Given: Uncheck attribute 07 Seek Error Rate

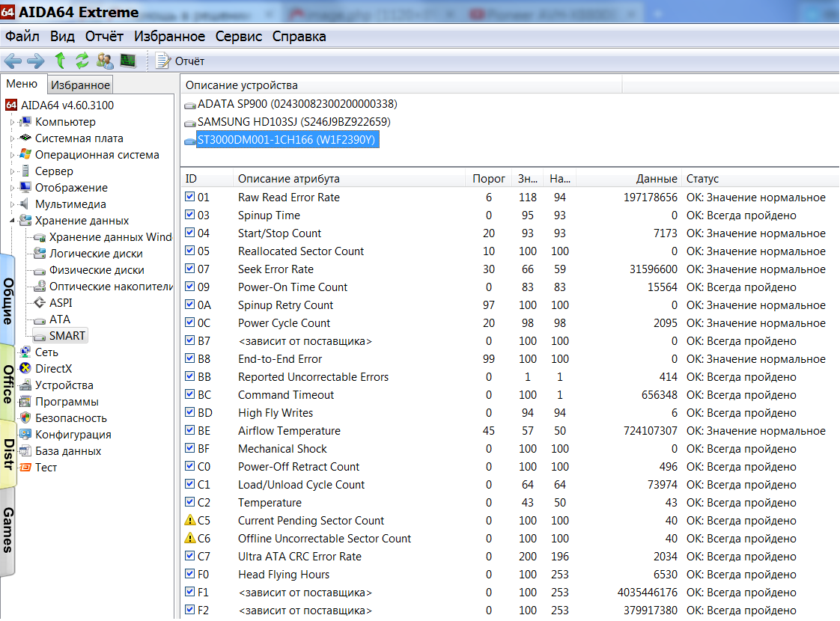Looking at the screenshot, I should click(189, 268).
